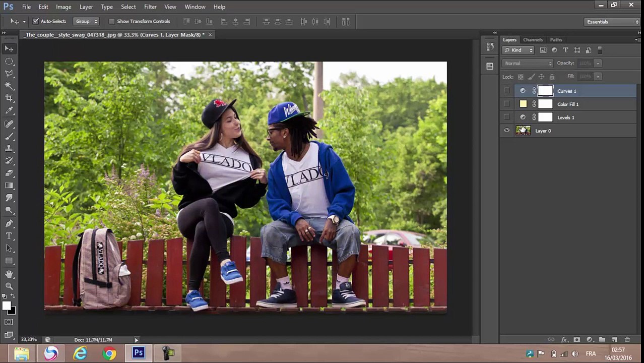Select the Curves 1 layer mask thumbnail
Image resolution: width=644 pixels, height=363 pixels.
pos(545,91)
